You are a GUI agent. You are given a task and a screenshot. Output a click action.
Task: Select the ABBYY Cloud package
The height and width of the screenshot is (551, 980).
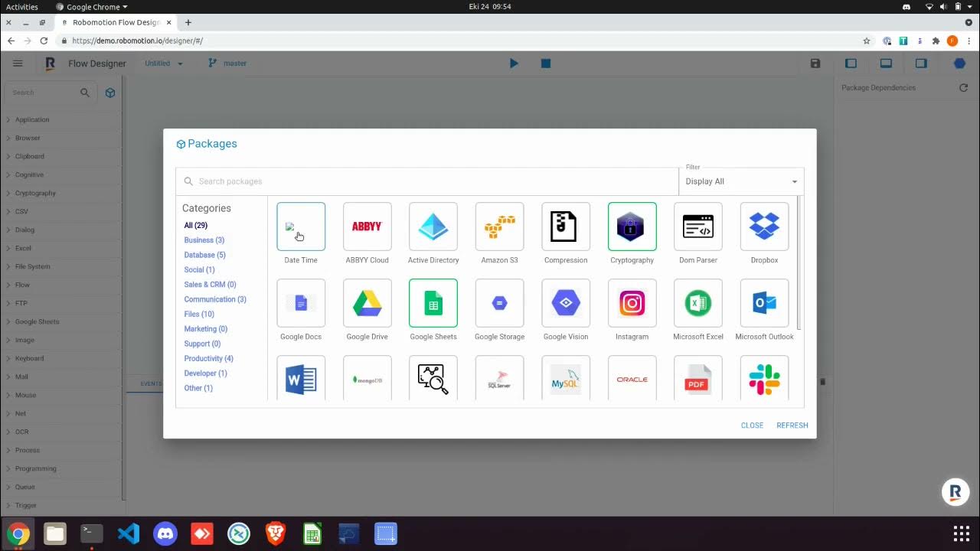[x=367, y=227]
